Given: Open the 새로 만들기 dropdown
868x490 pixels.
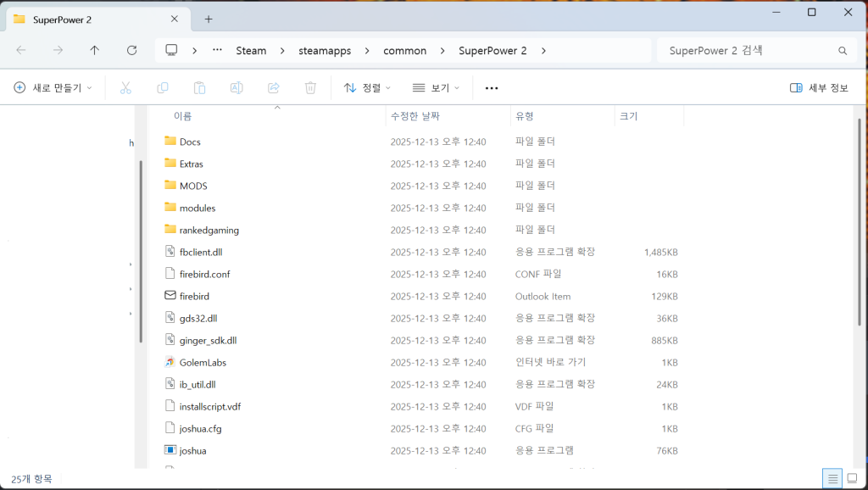Looking at the screenshot, I should (53, 88).
